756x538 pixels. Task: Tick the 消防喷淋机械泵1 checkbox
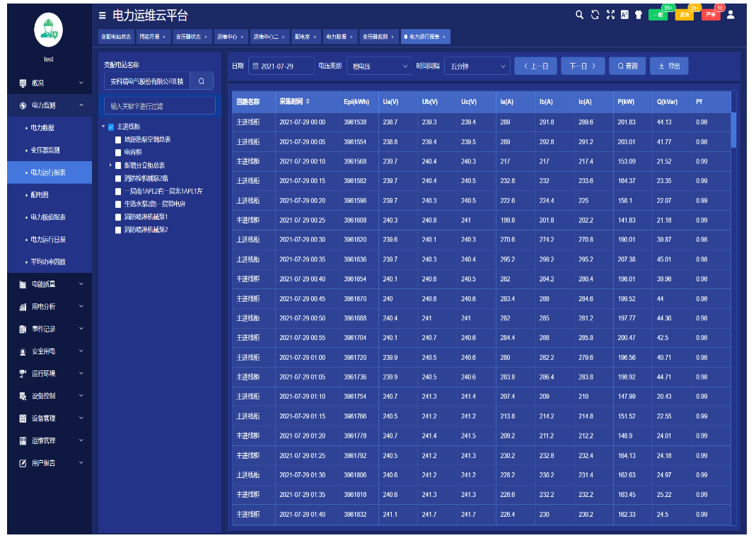(118, 216)
